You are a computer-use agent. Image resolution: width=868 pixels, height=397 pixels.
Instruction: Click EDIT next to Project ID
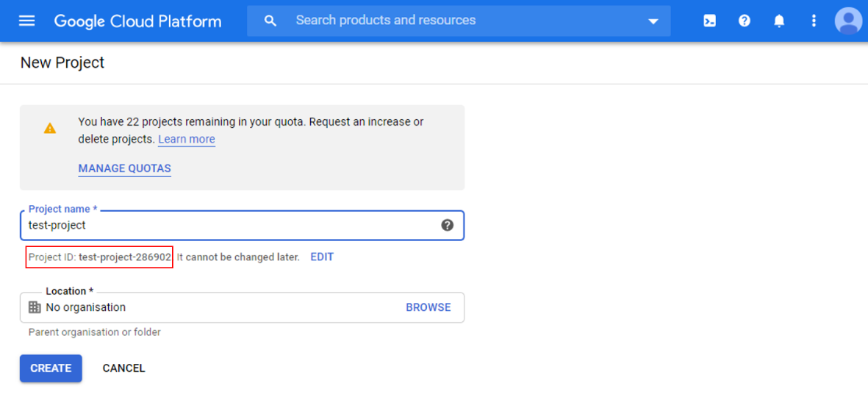click(x=322, y=257)
